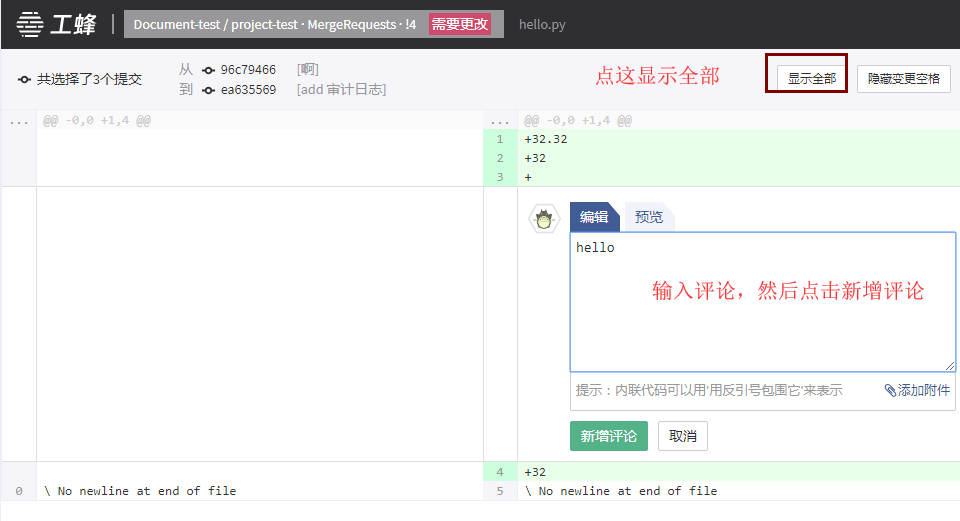
Task: Click the user avatar beside the comment box
Action: coord(544,220)
